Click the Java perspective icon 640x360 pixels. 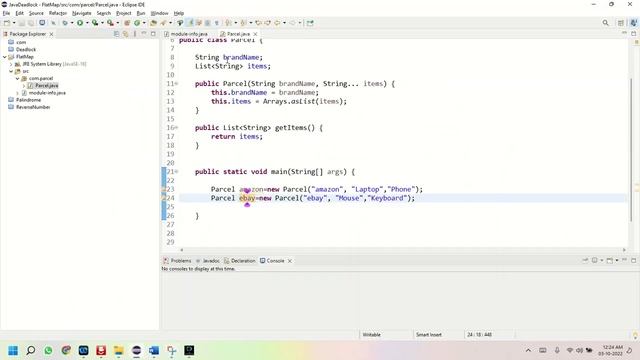coord(633,23)
